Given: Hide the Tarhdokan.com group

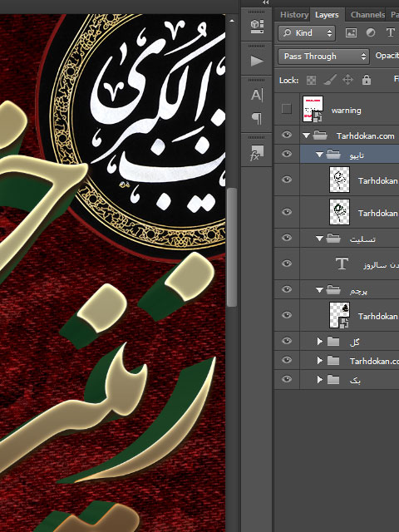Looking at the screenshot, I should coord(287,135).
